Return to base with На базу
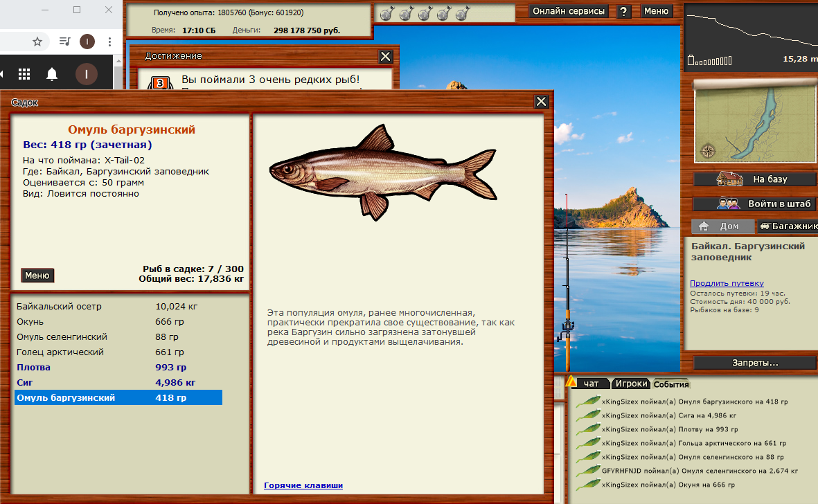The image size is (818, 504). click(755, 179)
